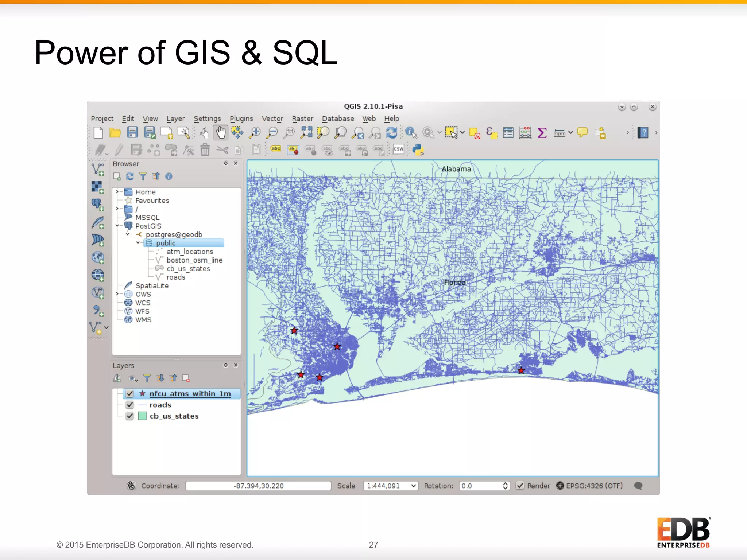Click the yellow abc labeling icon

tap(276, 149)
